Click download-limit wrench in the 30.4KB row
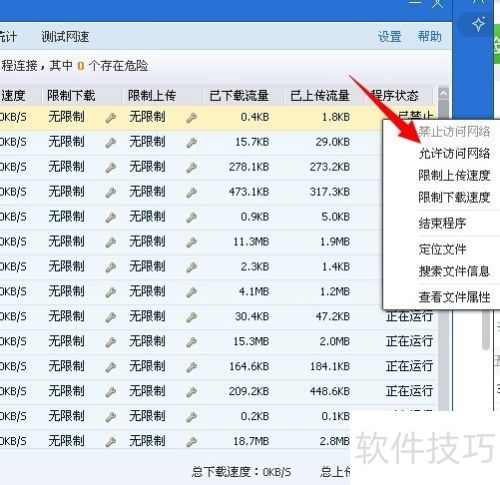Image resolution: width=500 pixels, height=485 pixels. (111, 317)
